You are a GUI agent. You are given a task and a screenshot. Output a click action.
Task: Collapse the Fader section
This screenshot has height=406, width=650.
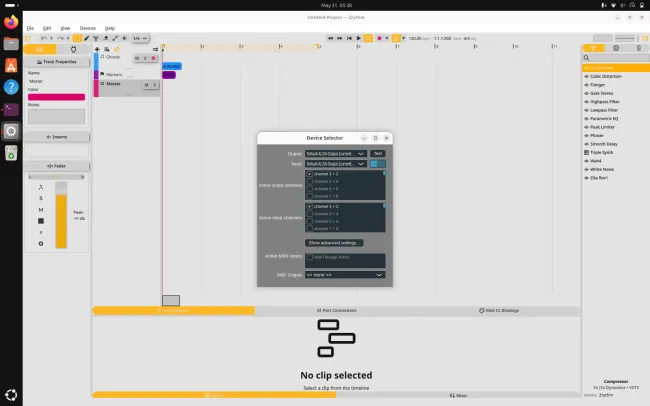tap(56, 166)
